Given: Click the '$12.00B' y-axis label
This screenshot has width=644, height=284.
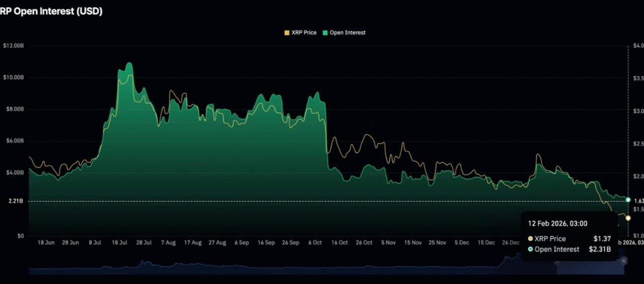Looking at the screenshot, I should [x=13, y=46].
